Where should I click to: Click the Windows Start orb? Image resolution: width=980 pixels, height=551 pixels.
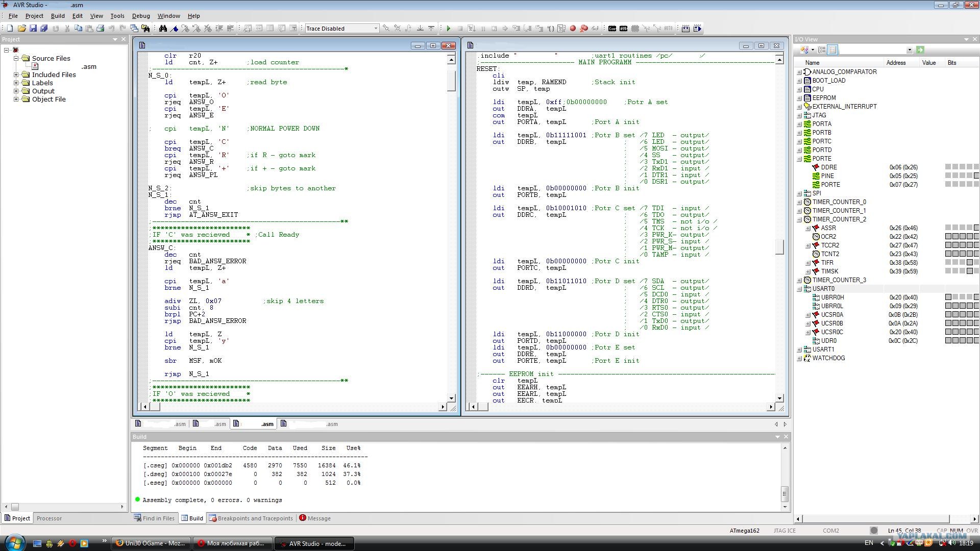pyautogui.click(x=14, y=542)
